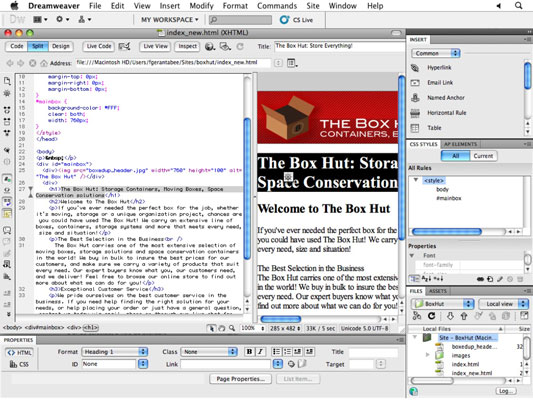Open the Common category dropdown
533x400 pixels.
coord(436,53)
